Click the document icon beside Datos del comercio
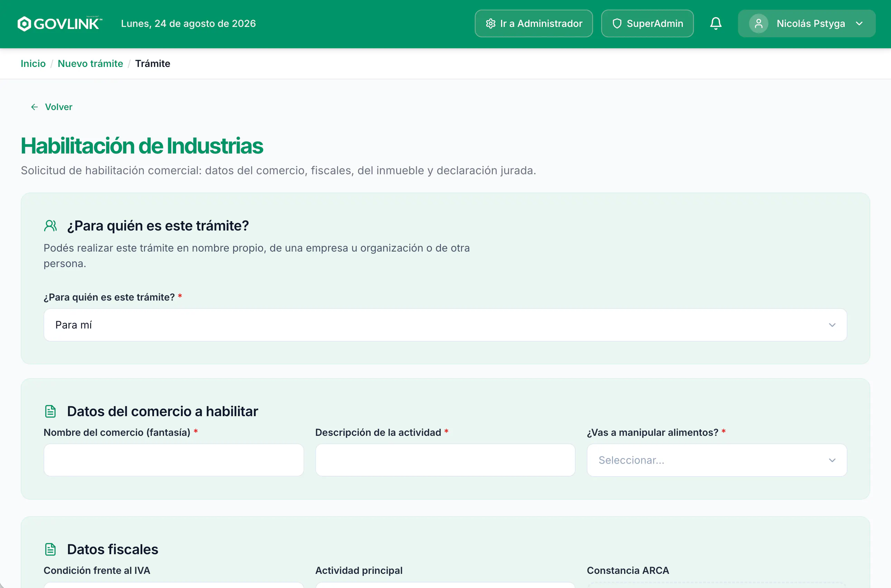The image size is (891, 588). coord(50,411)
